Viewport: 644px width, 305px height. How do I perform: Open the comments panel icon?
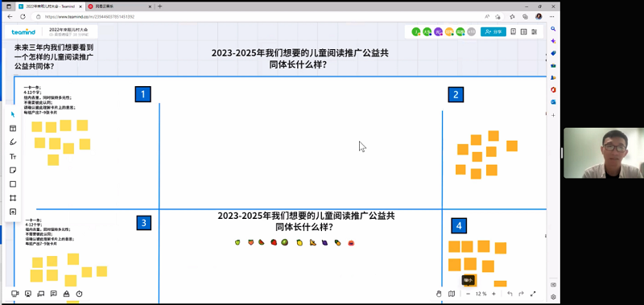click(53, 294)
